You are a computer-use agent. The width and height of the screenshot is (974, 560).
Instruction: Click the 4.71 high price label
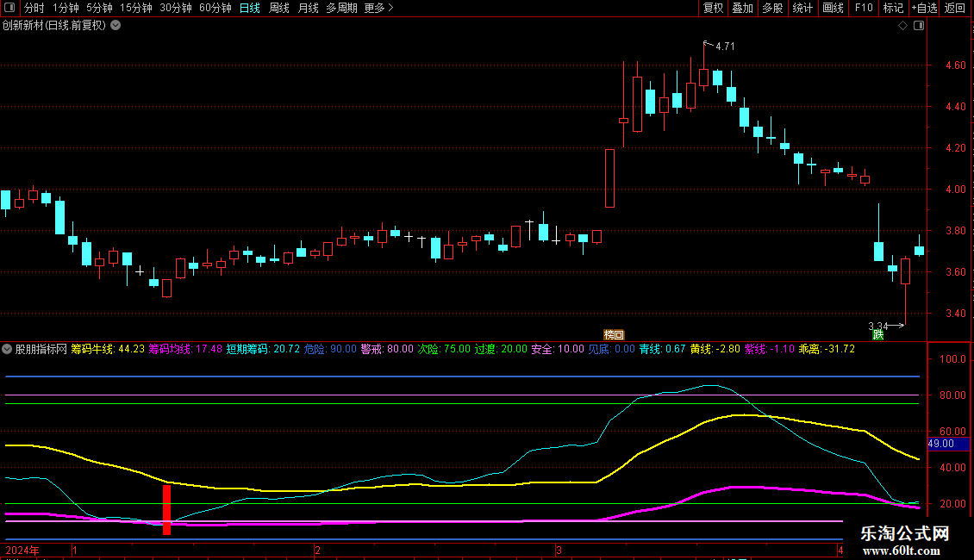[725, 46]
